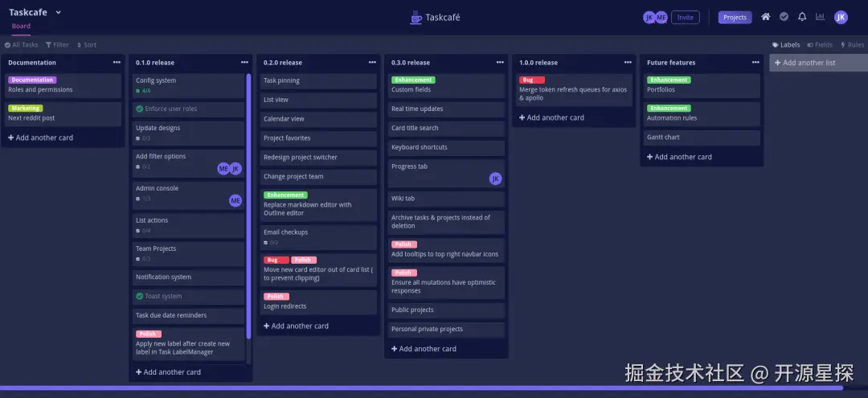The width and height of the screenshot is (868, 398).
Task: Click the Projects button
Action: point(735,17)
